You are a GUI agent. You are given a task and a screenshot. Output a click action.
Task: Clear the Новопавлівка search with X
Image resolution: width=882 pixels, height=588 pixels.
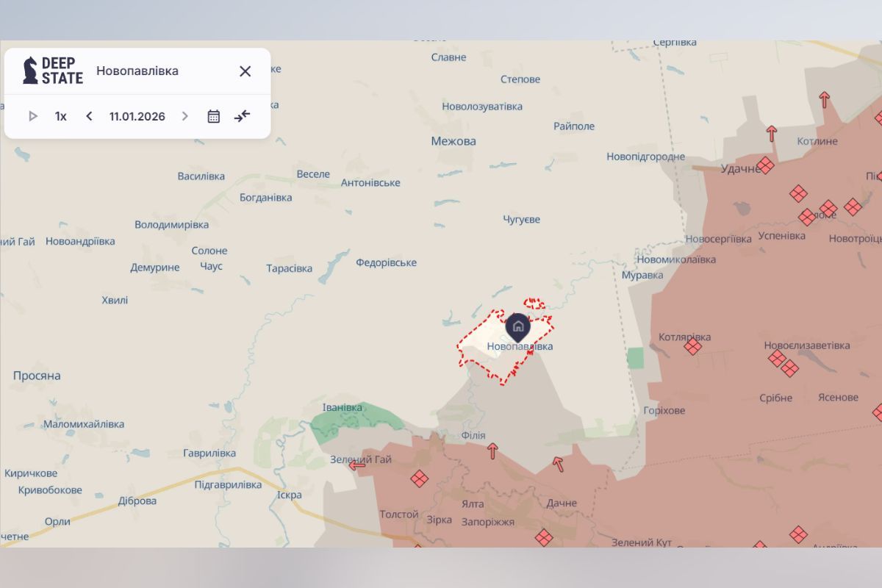point(245,71)
